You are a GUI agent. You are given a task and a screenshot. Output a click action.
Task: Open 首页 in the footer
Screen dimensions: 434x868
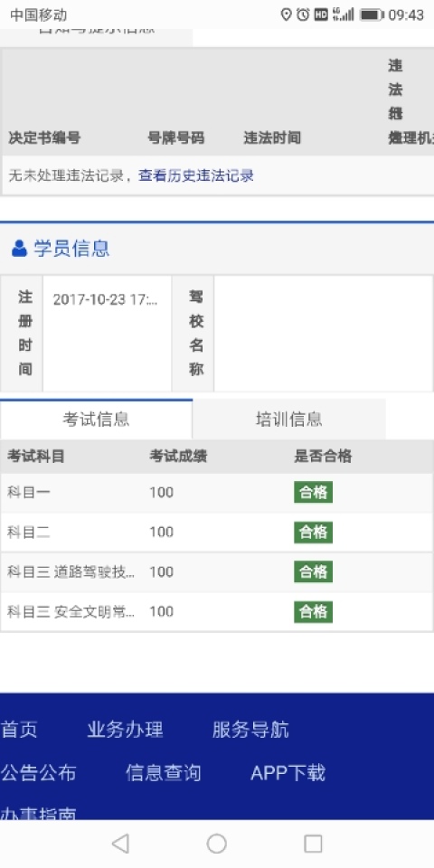[19, 730]
